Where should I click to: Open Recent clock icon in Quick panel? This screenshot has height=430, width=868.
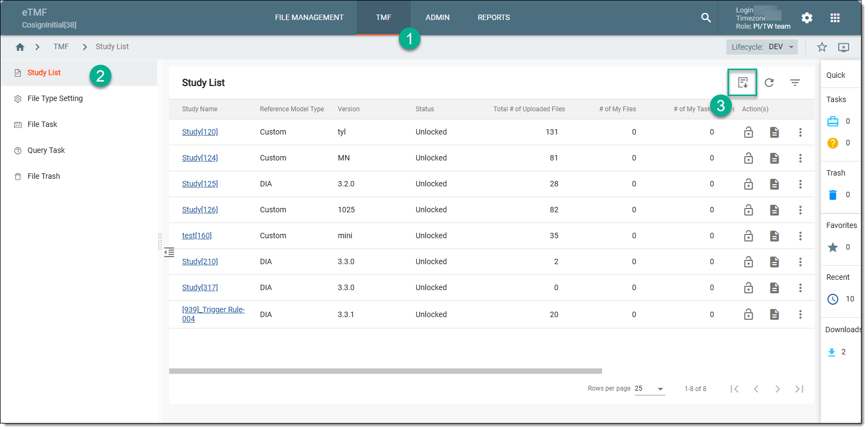(x=833, y=299)
